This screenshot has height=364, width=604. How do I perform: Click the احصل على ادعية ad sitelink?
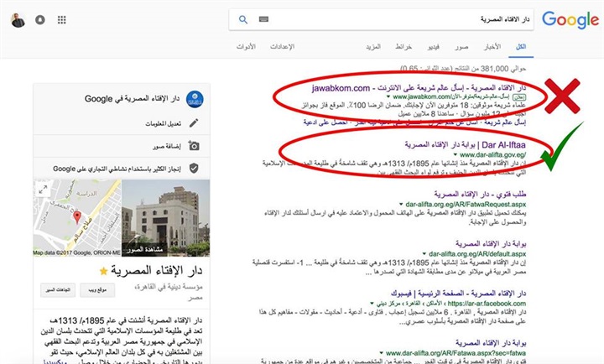point(325,122)
